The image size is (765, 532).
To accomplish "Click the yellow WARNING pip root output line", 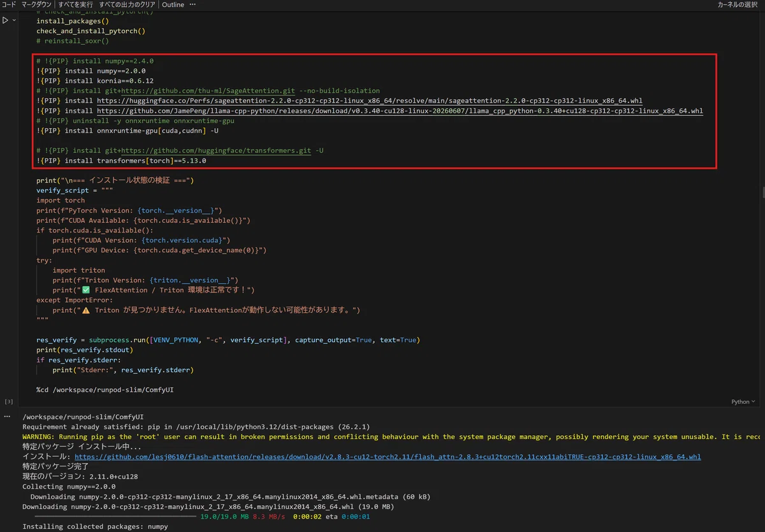I will click(x=391, y=436).
